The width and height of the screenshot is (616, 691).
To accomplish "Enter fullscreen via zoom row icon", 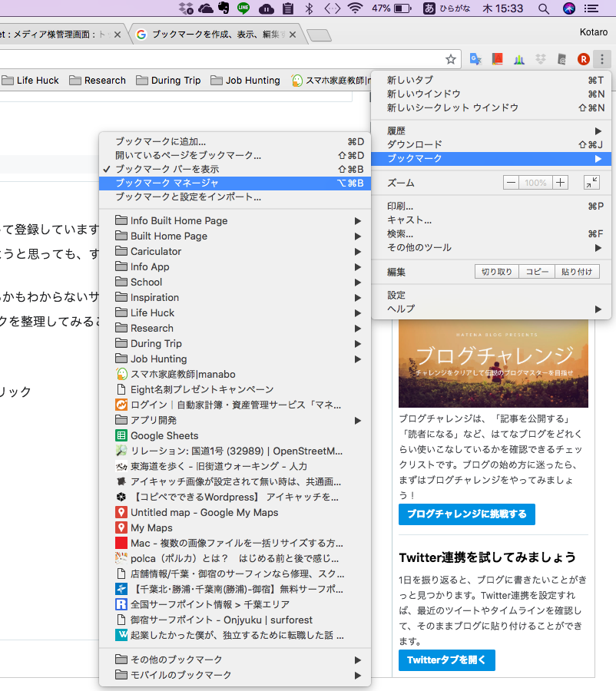I will pos(591,183).
